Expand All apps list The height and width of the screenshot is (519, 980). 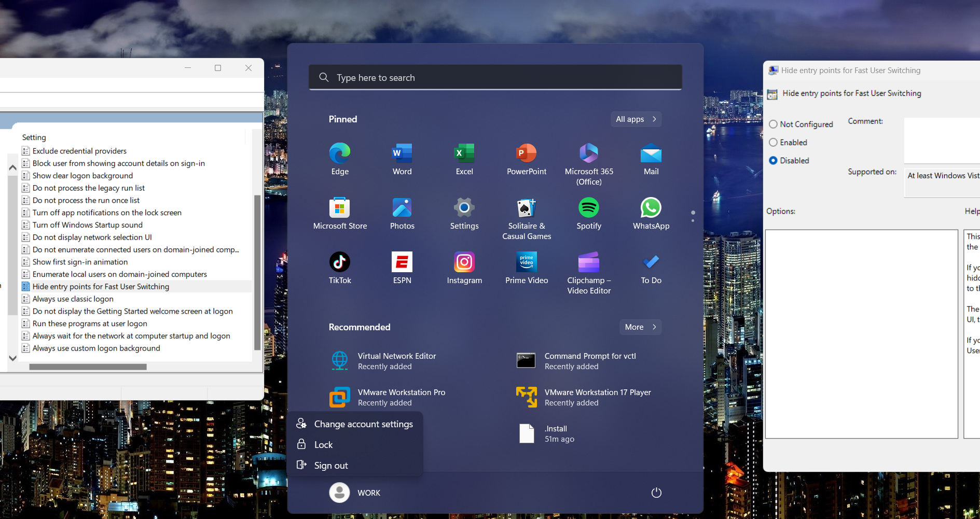pos(636,119)
